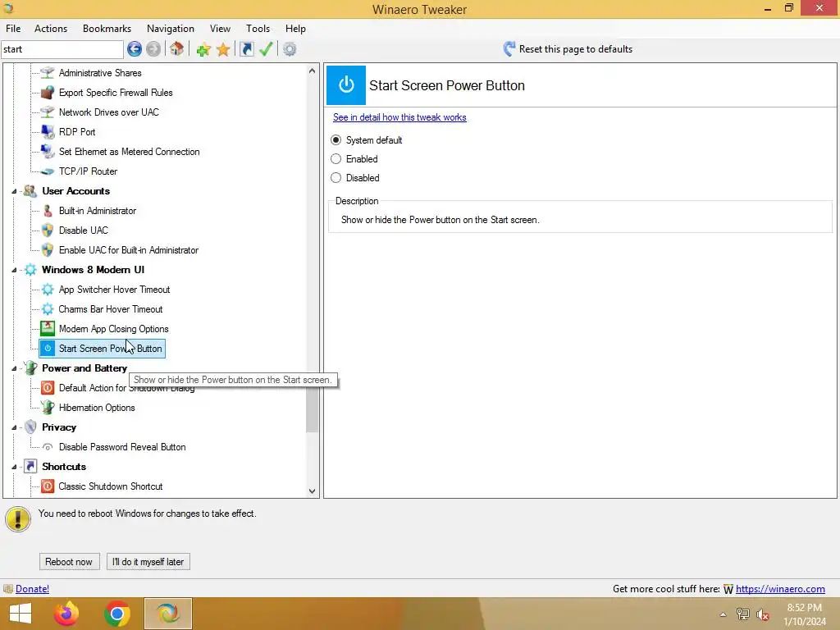Click the TCP/IP Router icon
The width and height of the screenshot is (840, 630).
(x=48, y=171)
